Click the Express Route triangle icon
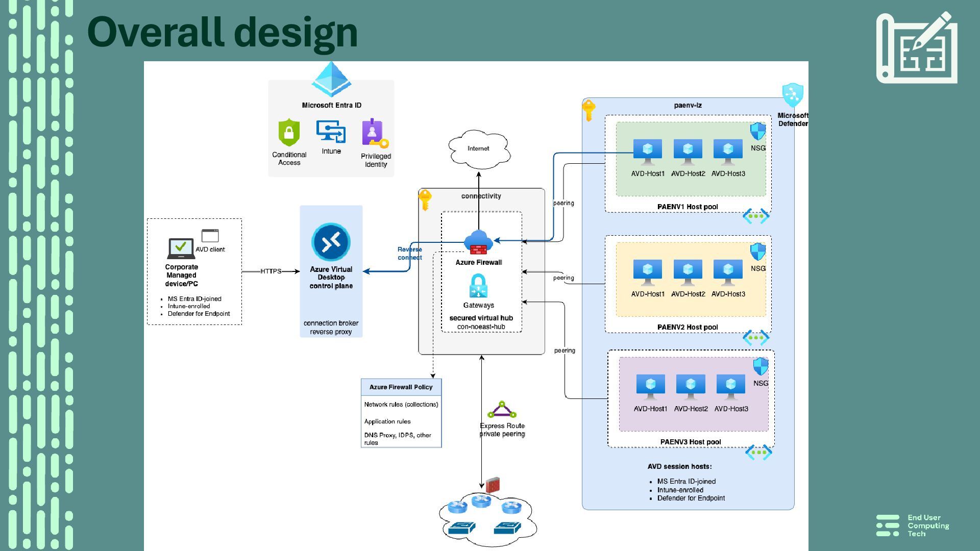 (x=502, y=410)
